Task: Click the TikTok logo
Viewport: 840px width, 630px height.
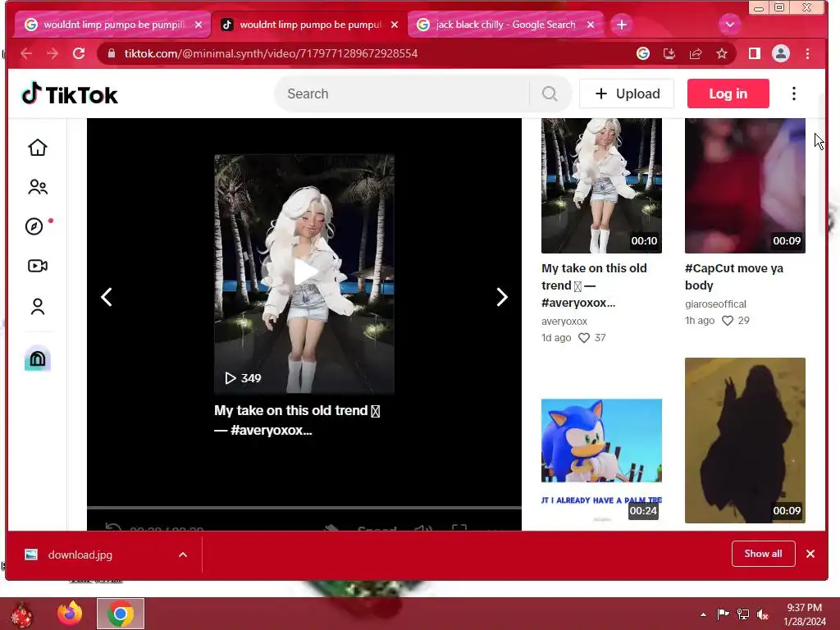Action: 70,94
